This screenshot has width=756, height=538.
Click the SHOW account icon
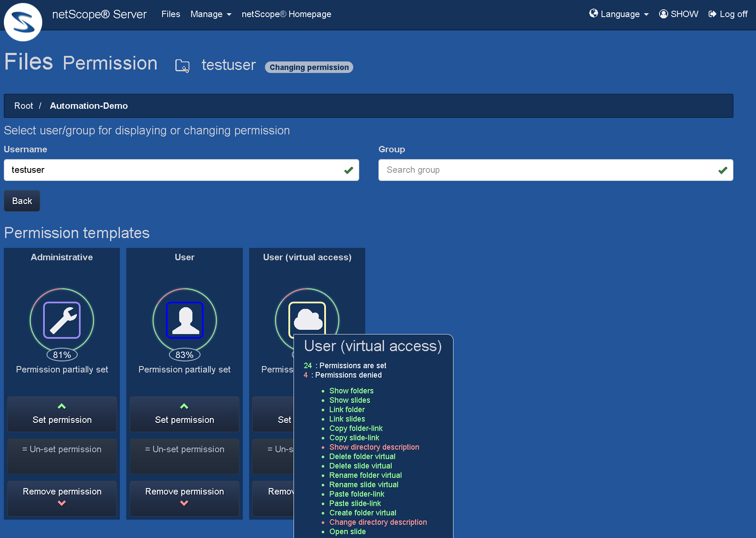pyautogui.click(x=663, y=14)
